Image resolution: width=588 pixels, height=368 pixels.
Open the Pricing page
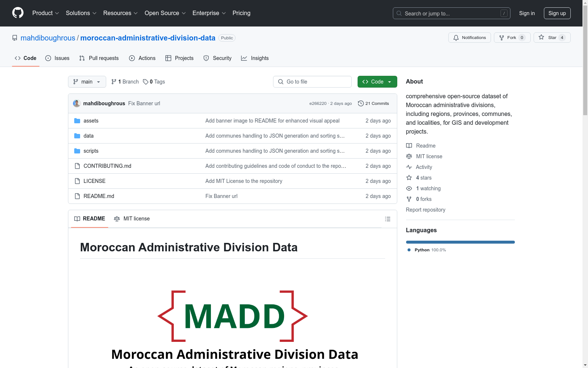coord(241,13)
